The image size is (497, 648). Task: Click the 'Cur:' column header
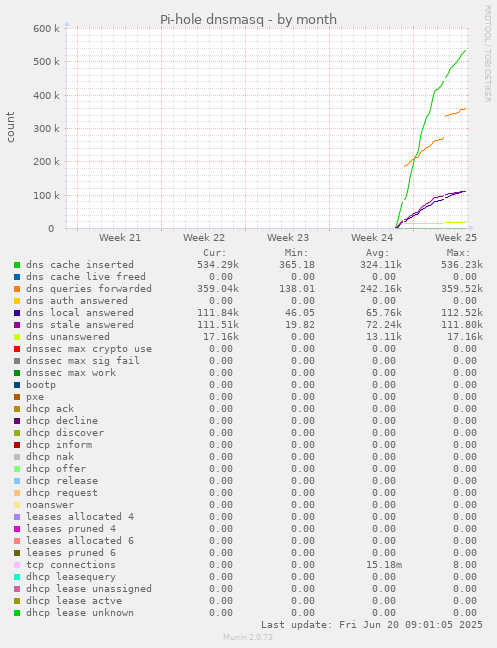pos(215,253)
